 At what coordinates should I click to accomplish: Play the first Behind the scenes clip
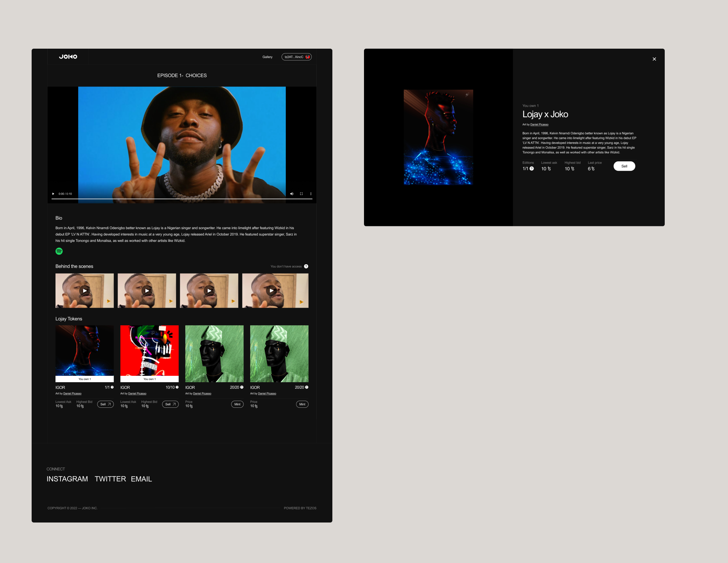(85, 291)
